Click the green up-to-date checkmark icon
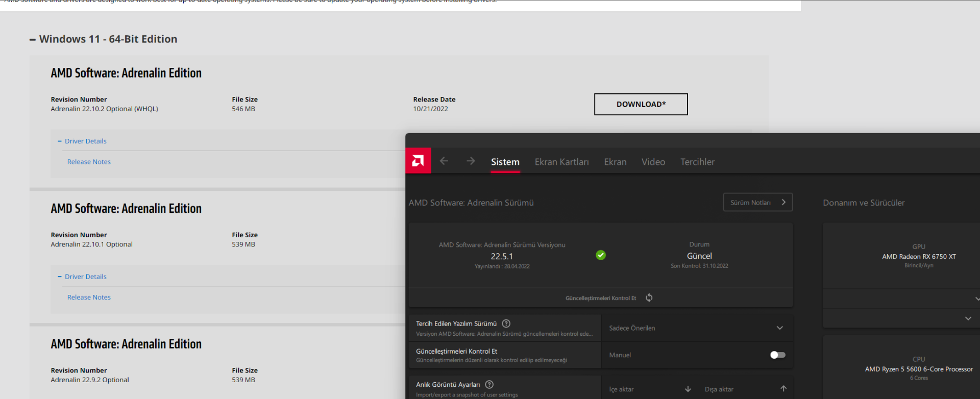This screenshot has width=980, height=399. point(601,255)
